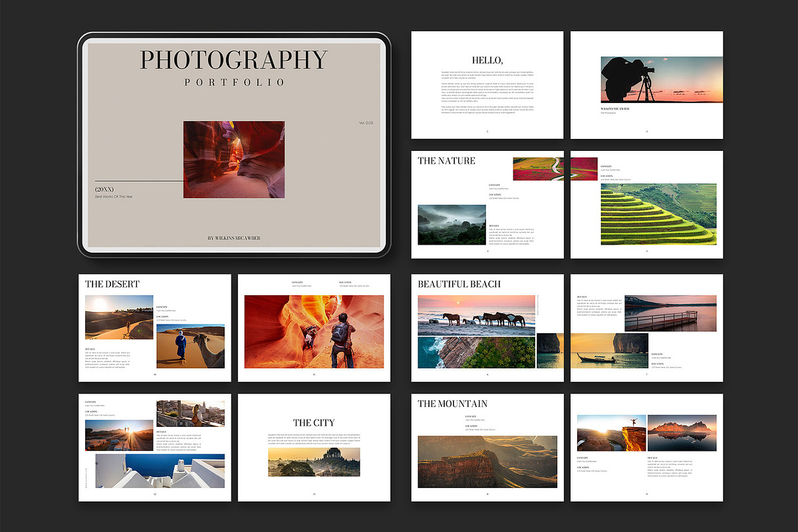Click the CONCEPT label on the Mountain slide
798x532 pixels.
(471, 417)
